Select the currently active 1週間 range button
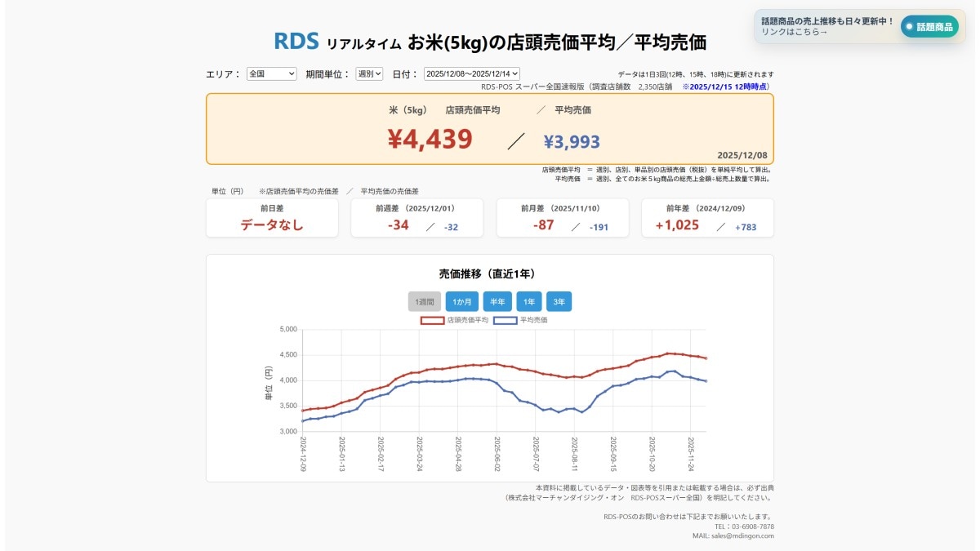 click(425, 301)
